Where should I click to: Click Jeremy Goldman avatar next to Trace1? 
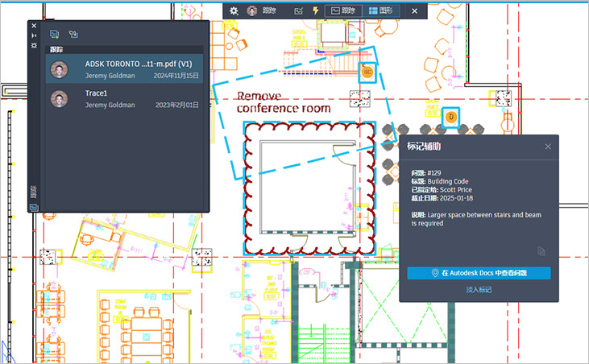[58, 98]
